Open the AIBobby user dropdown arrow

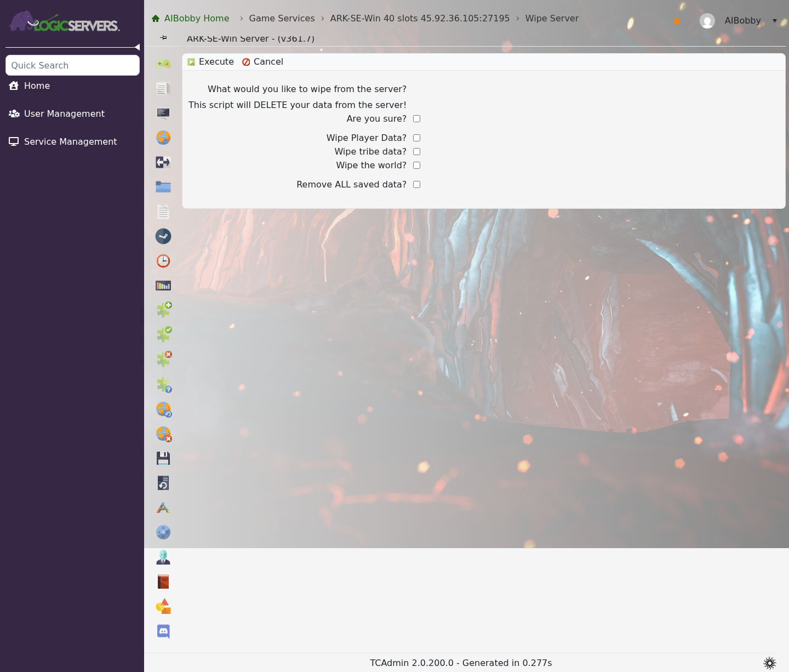pos(775,21)
